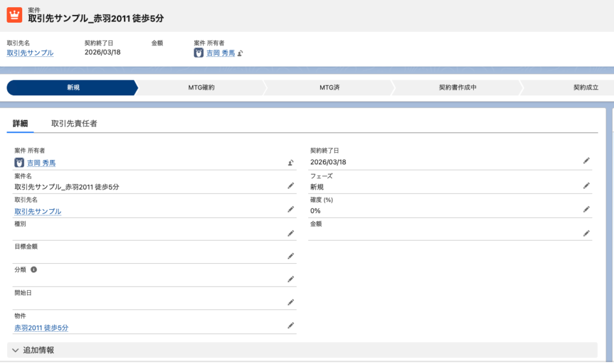Screen dimensions: 614x364
Task: Click pencil icon to edit 取引先名
Action: pyautogui.click(x=291, y=209)
